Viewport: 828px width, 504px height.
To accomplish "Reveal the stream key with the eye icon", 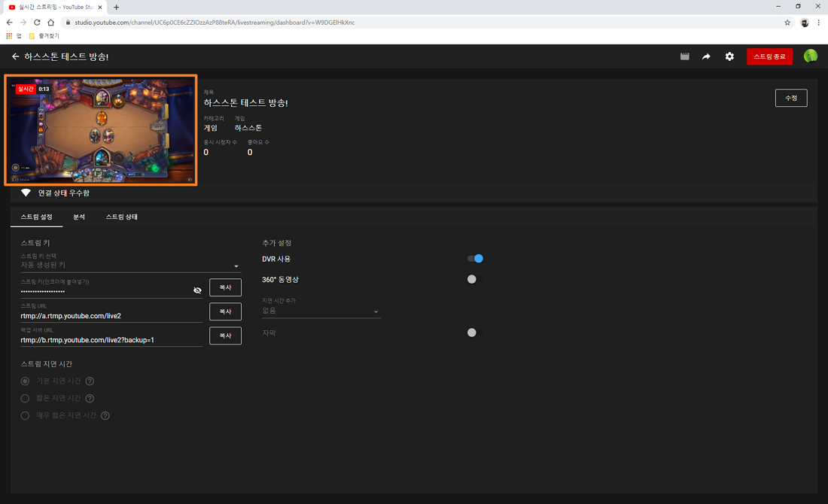I will pos(197,290).
